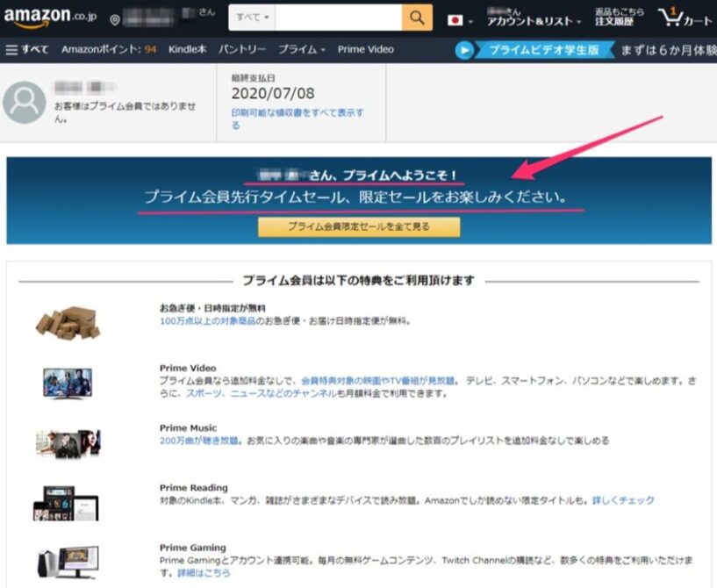Open 注文履歴 order history
Screen dimensions: 717x588
(x=619, y=18)
